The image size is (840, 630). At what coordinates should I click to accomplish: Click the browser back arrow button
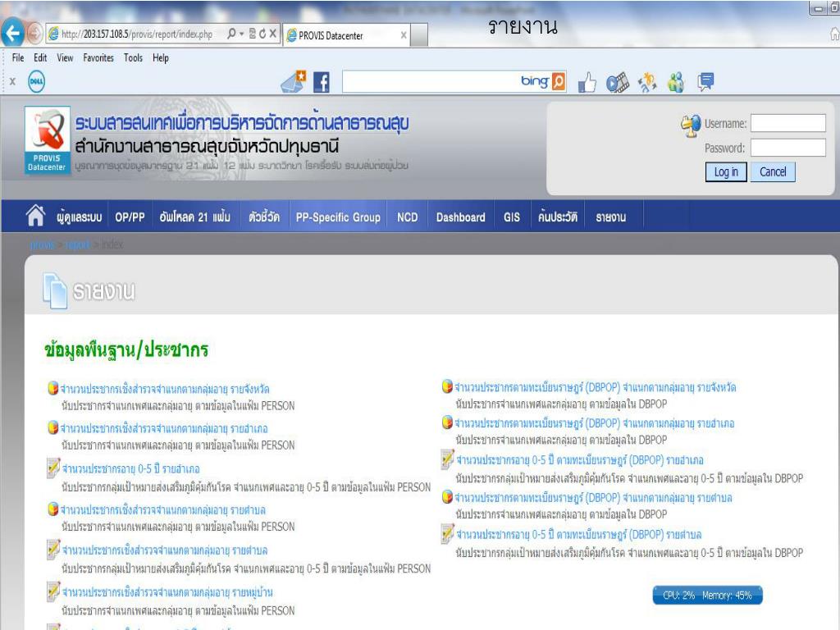click(13, 33)
